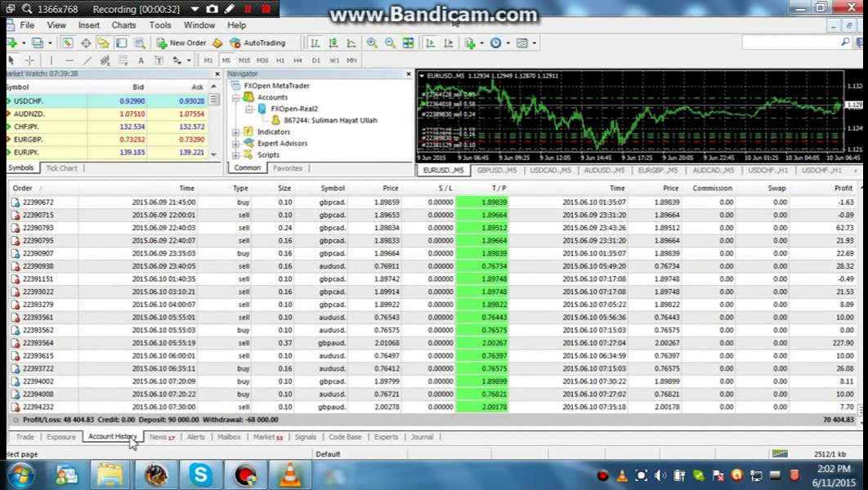
Task: Toggle chart shift
Action: point(448,42)
